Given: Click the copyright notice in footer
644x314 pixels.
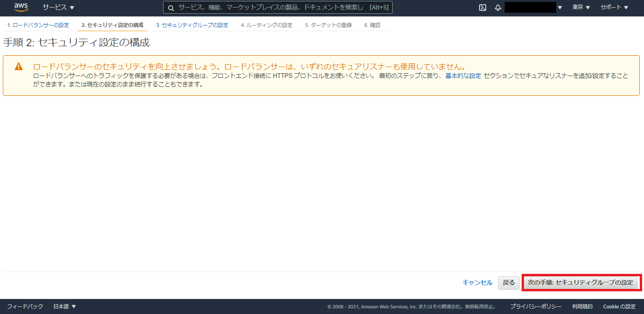Looking at the screenshot, I should (x=412, y=307).
